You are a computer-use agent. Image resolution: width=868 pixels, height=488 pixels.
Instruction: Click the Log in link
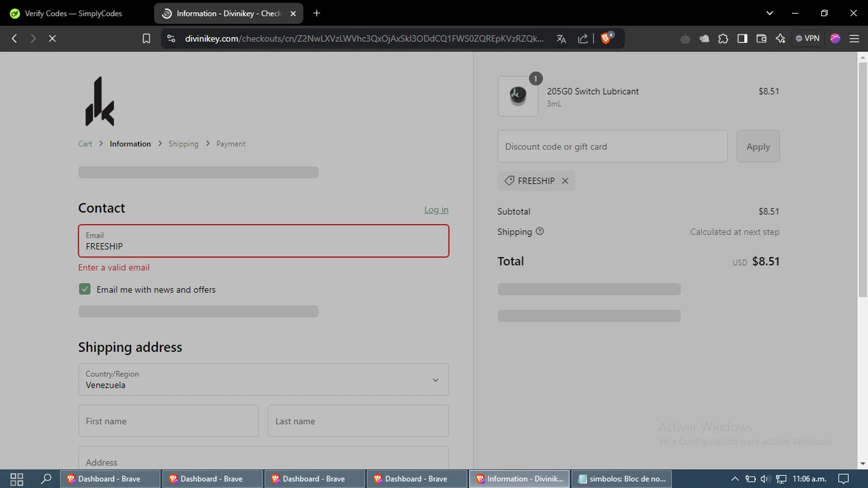[x=436, y=210]
